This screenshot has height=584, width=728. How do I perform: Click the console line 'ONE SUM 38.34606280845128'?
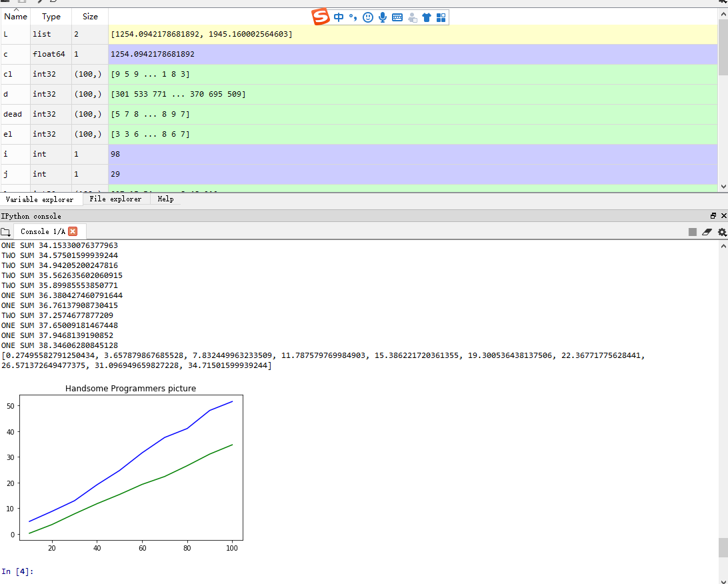click(x=59, y=345)
